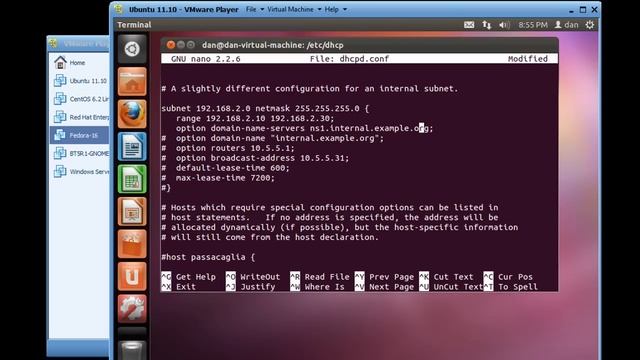Click '#host passacaglia {' line
The height and width of the screenshot is (360, 640).
click(208, 257)
